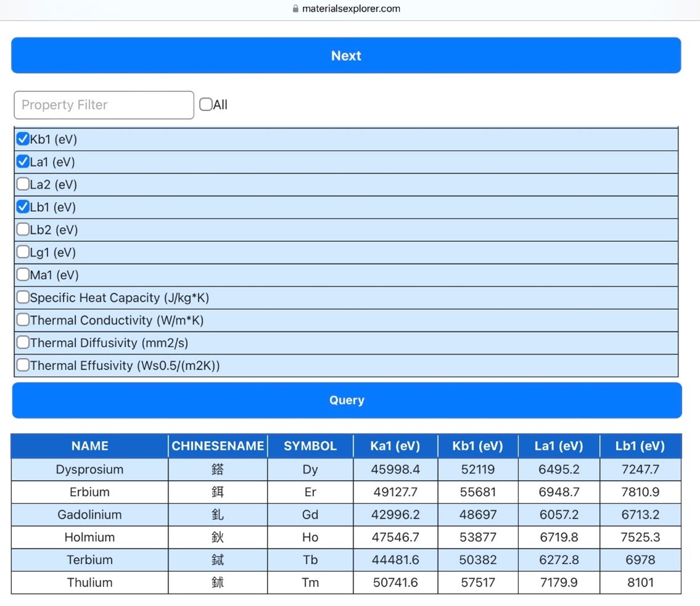Click the 52119 Kb1 value
The image size is (700, 606).
tap(478, 470)
